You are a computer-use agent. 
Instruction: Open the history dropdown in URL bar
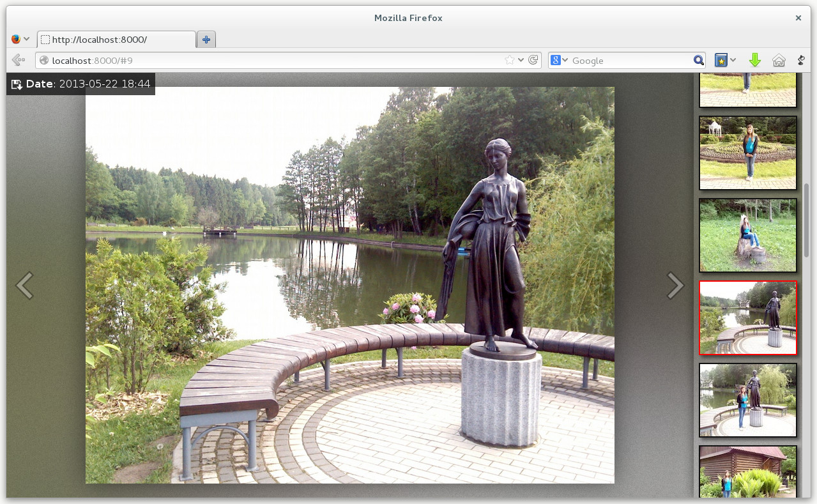tap(521, 60)
